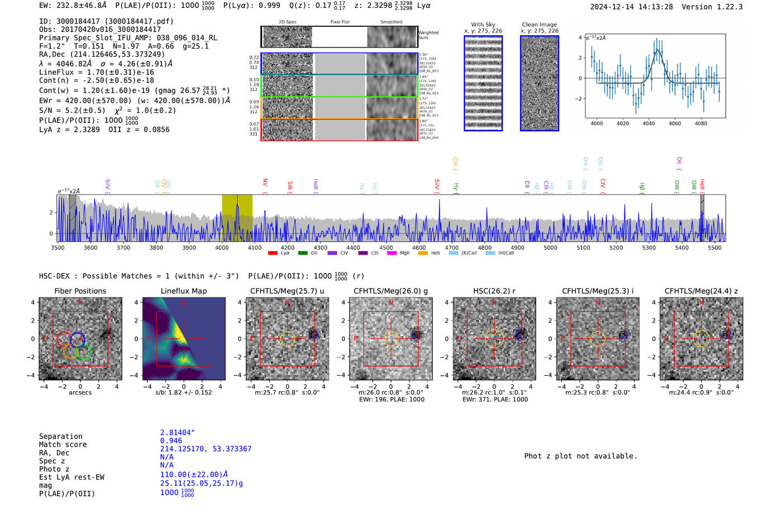Click the red 'CIV' line label above spectrum
Viewport: 782px width, 532px height.
coord(603,184)
